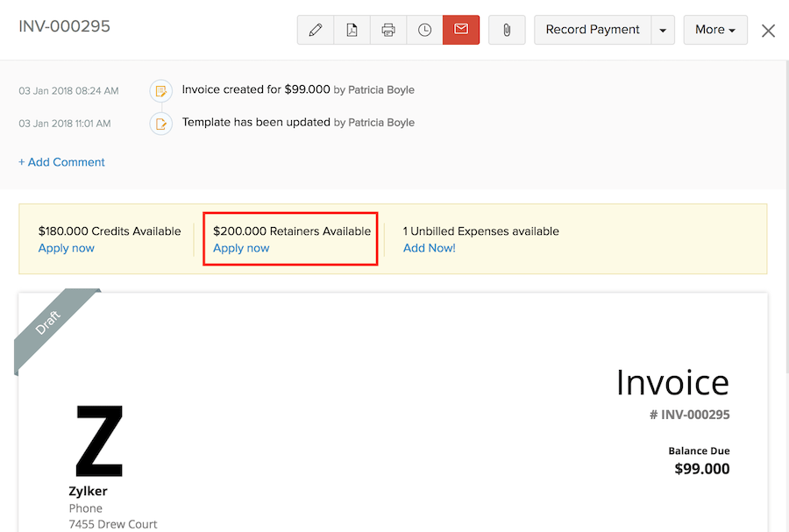
Task: Click the Add Comment link
Action: (61, 162)
